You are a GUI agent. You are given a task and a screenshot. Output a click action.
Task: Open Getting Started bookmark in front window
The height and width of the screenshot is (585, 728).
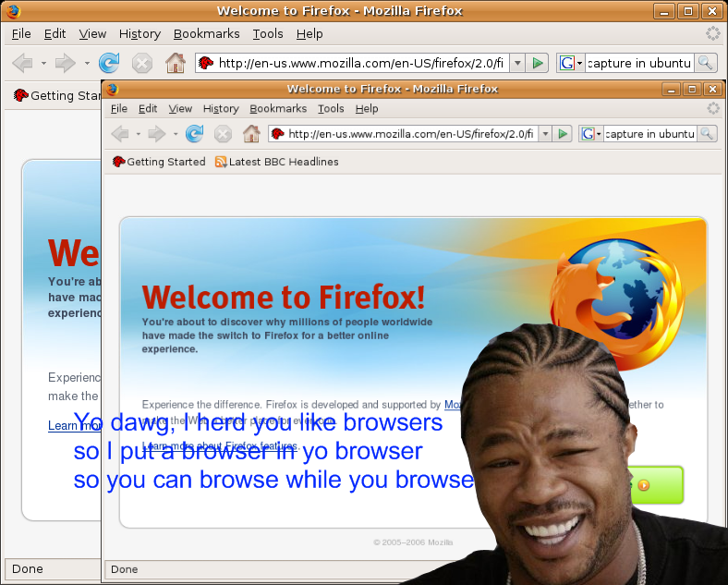tap(159, 162)
